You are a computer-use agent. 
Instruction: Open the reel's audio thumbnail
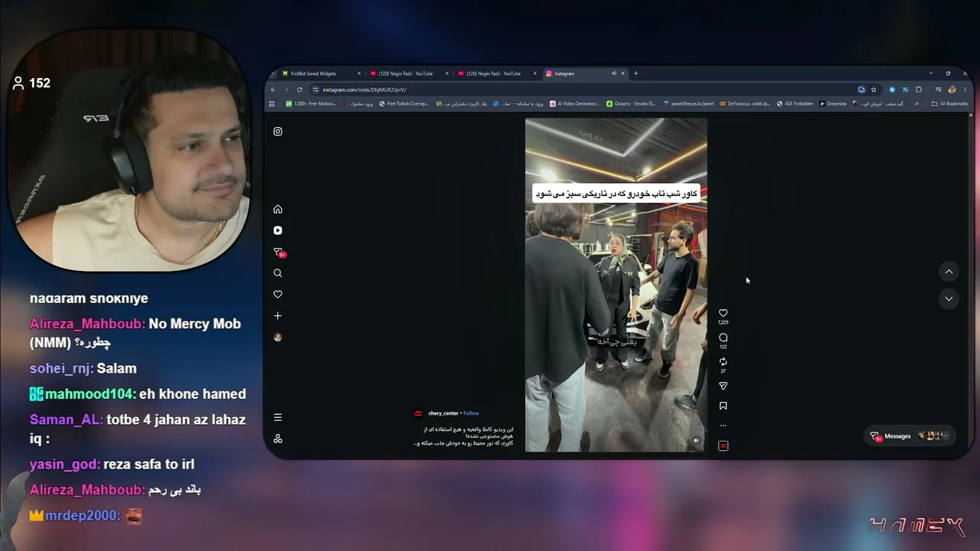pyautogui.click(x=723, y=445)
